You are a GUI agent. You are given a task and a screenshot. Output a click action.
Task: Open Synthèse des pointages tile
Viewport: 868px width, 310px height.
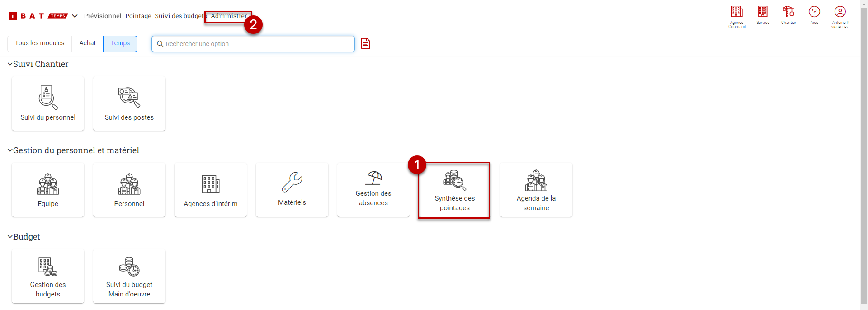pyautogui.click(x=454, y=190)
